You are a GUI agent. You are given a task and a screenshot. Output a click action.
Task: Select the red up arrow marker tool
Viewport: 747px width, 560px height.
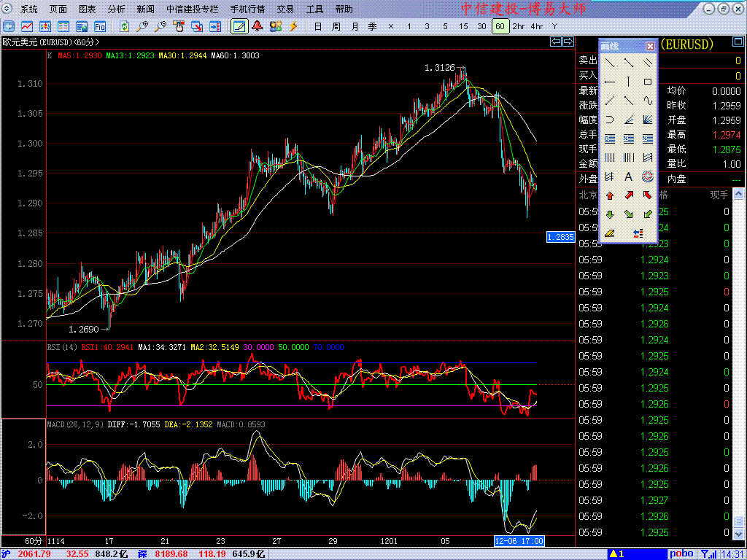click(x=609, y=195)
